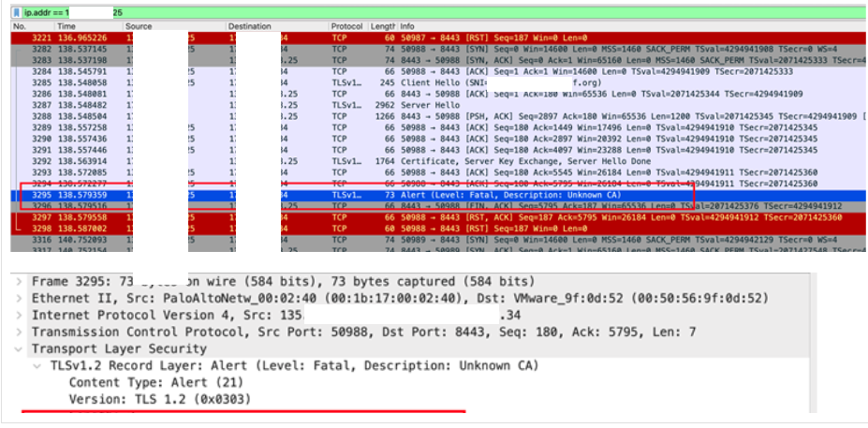Select the Content Type: Alert (21) field
Viewport: 868px width, 428px height.
point(156,383)
